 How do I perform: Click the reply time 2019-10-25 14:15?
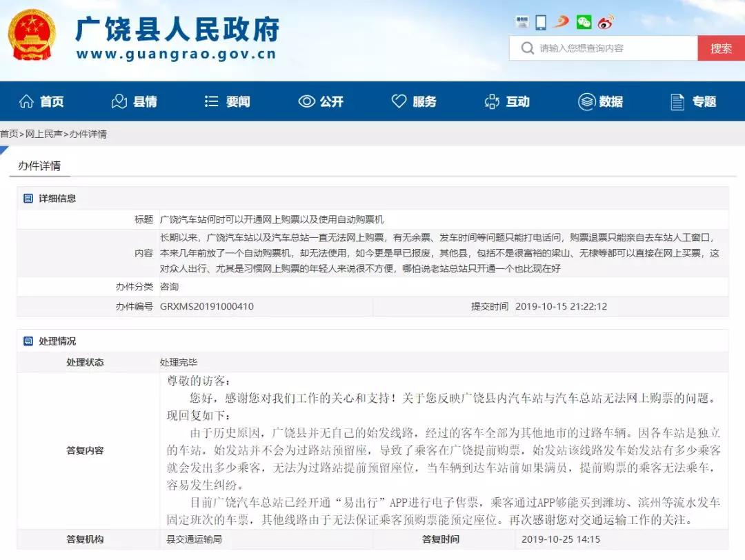(x=561, y=539)
